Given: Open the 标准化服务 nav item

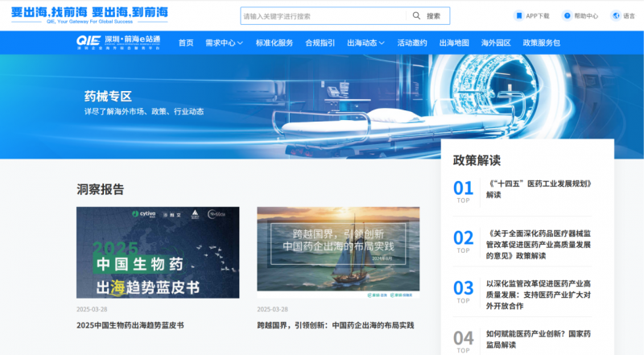Looking at the screenshot, I should pyautogui.click(x=275, y=43).
